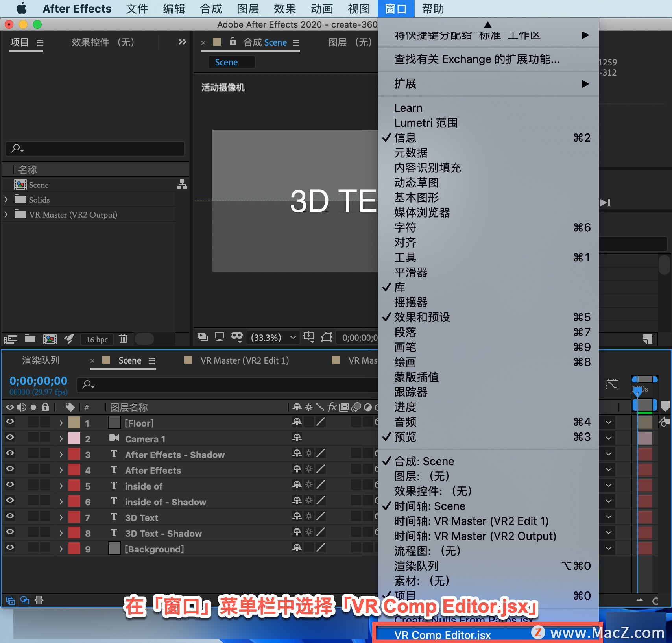The height and width of the screenshot is (643, 672).
Task: Expand the [Floor] layer properties
Action: tap(61, 423)
